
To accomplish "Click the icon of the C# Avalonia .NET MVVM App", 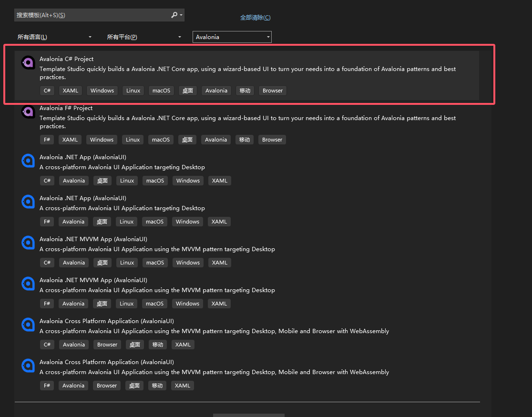I will [28, 243].
